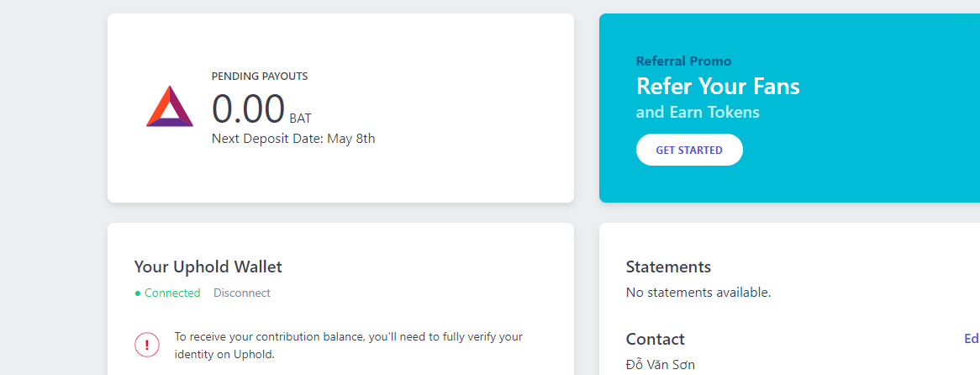Click the green Connected status text
Image resolution: width=980 pixels, height=375 pixels.
tap(172, 293)
